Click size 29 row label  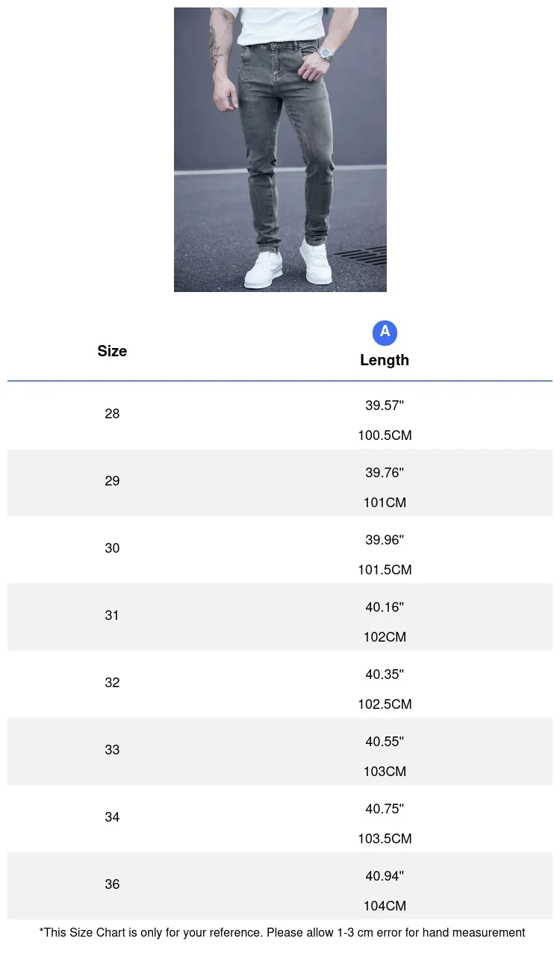tap(112, 481)
